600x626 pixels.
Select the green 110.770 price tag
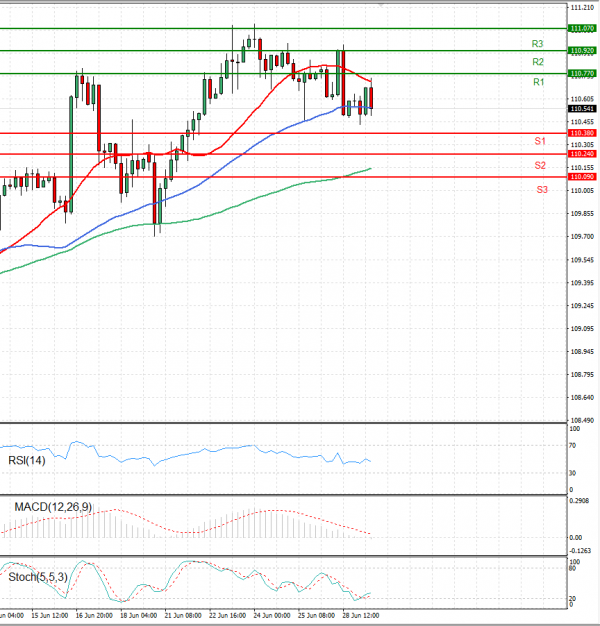coord(582,73)
